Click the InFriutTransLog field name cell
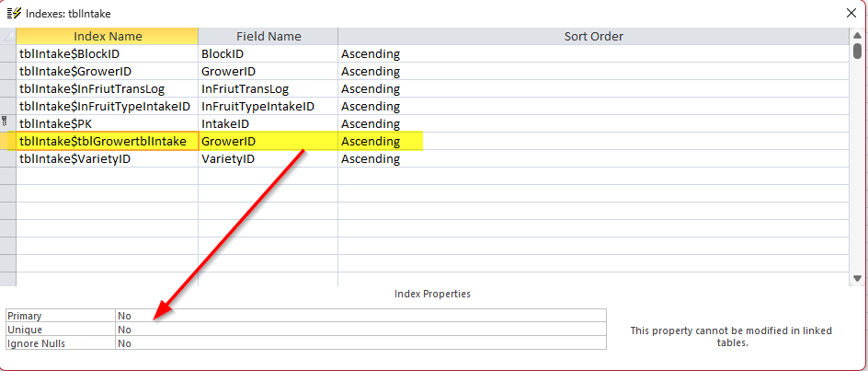868x371 pixels. (268, 88)
